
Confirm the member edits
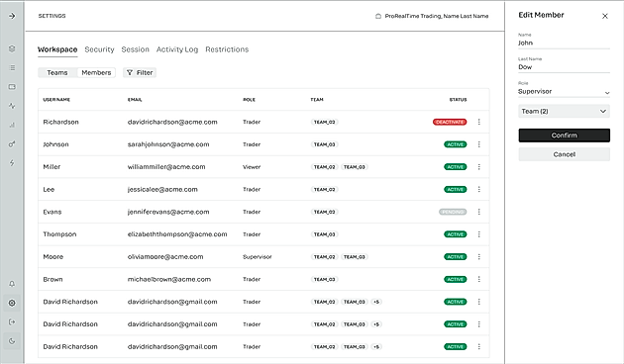tap(564, 136)
